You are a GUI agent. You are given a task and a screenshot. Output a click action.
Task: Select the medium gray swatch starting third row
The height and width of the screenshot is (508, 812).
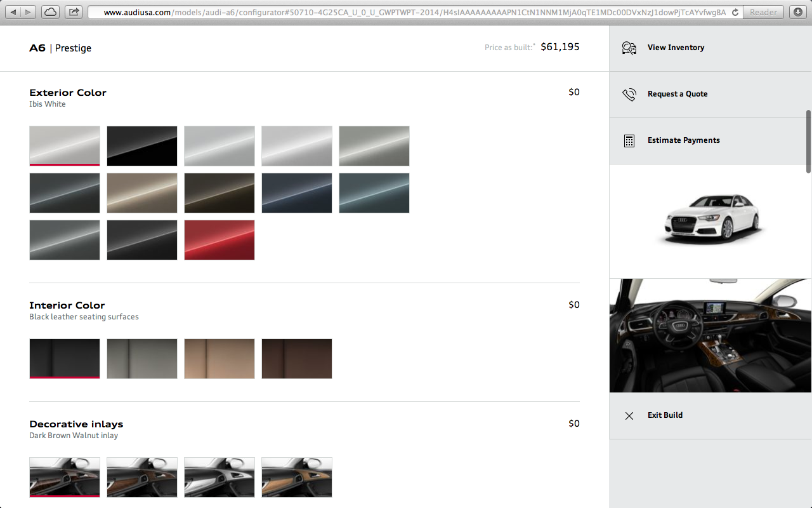[65, 240]
